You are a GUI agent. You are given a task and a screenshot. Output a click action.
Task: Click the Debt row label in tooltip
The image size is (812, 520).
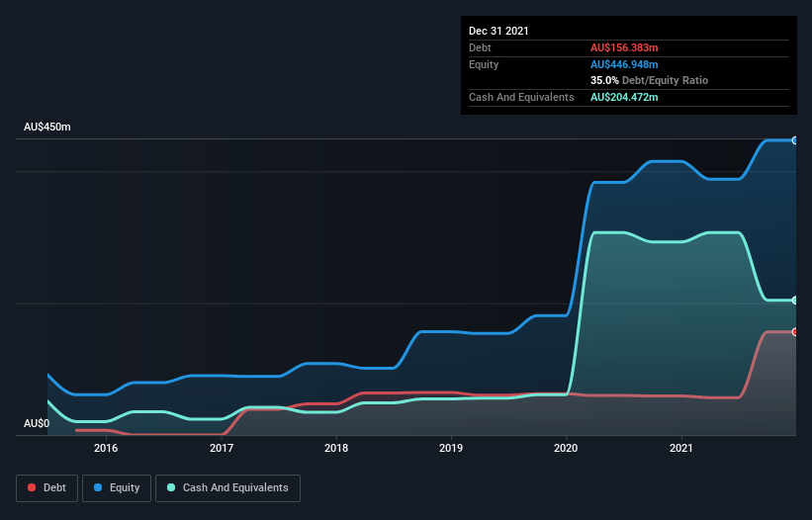pos(480,47)
